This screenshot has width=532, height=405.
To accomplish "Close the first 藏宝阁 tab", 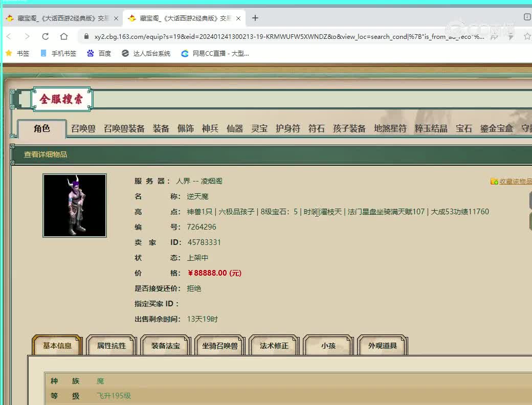I will [116, 18].
